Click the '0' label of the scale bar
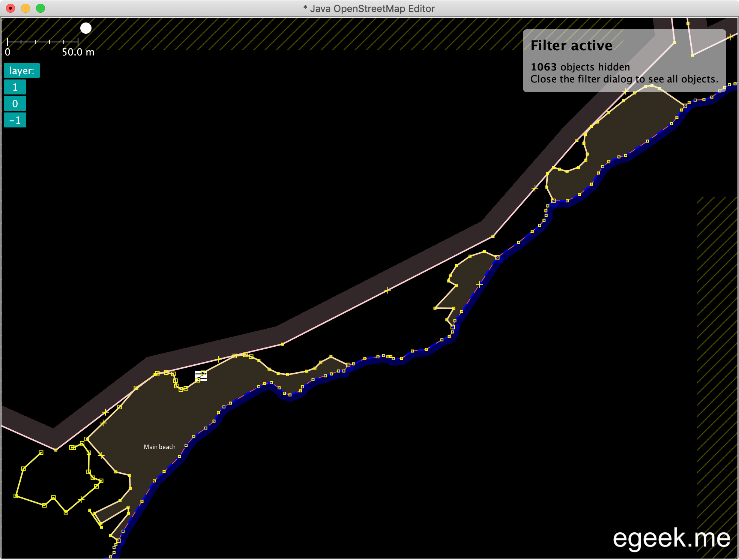Image resolution: width=739 pixels, height=560 pixels. click(8, 52)
